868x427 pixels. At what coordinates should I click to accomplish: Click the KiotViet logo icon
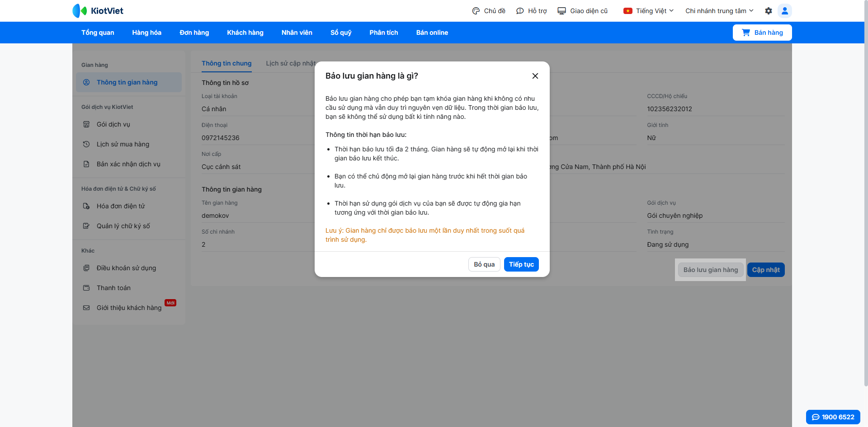(80, 11)
